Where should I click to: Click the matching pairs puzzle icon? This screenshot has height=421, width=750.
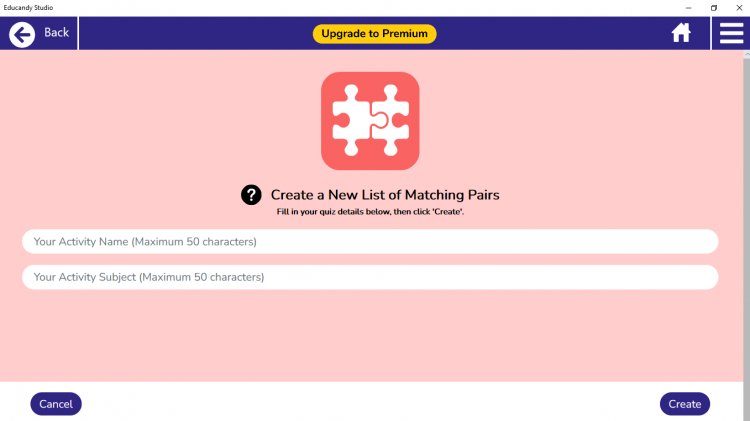tap(370, 121)
